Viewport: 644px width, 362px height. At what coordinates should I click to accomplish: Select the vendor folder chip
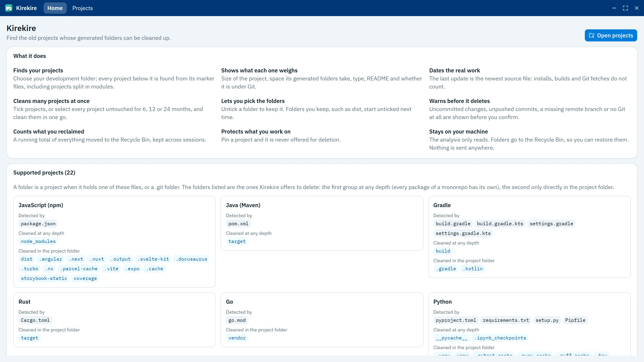tap(237, 338)
